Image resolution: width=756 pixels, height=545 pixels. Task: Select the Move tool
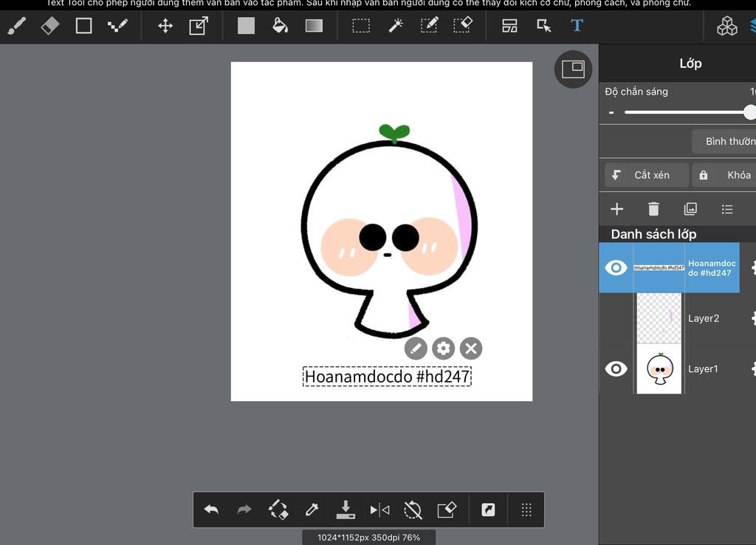tap(165, 26)
